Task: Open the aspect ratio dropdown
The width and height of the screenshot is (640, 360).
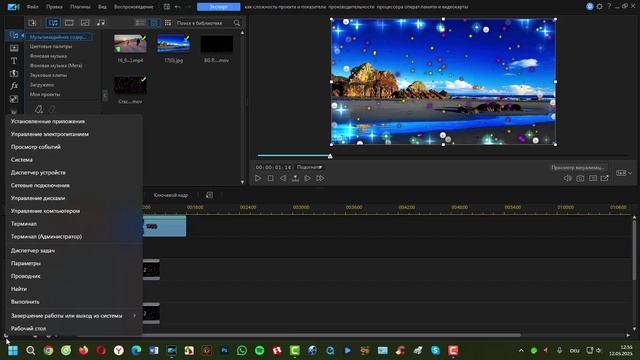Action: click(x=624, y=173)
